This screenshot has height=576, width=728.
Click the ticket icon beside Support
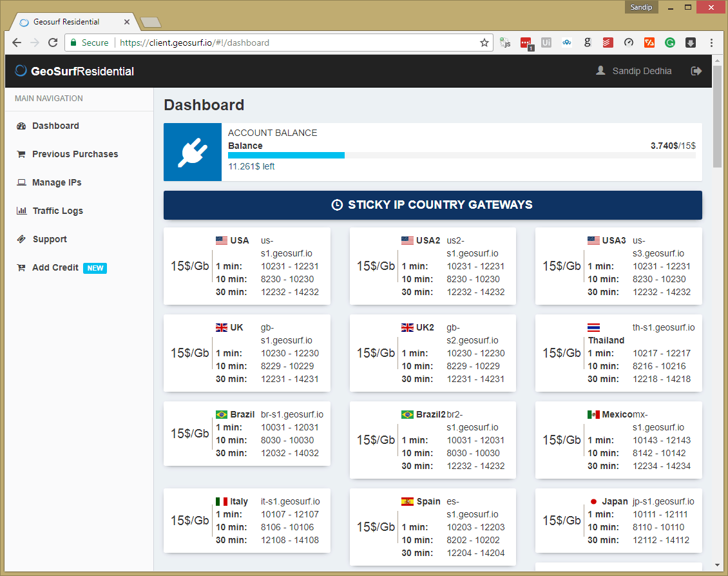pyautogui.click(x=21, y=239)
